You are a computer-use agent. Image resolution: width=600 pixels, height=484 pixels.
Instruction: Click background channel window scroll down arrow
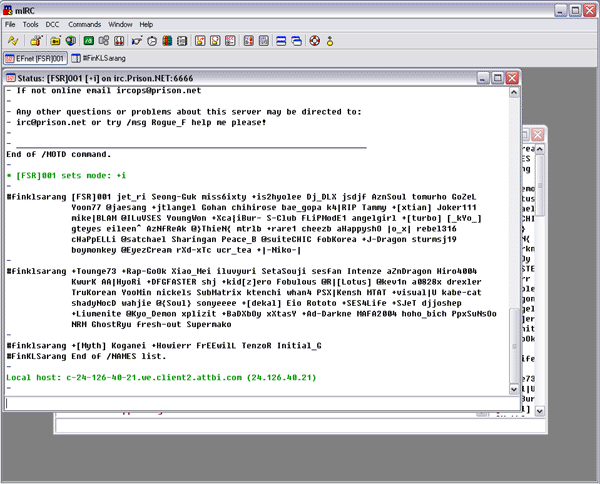(540, 411)
